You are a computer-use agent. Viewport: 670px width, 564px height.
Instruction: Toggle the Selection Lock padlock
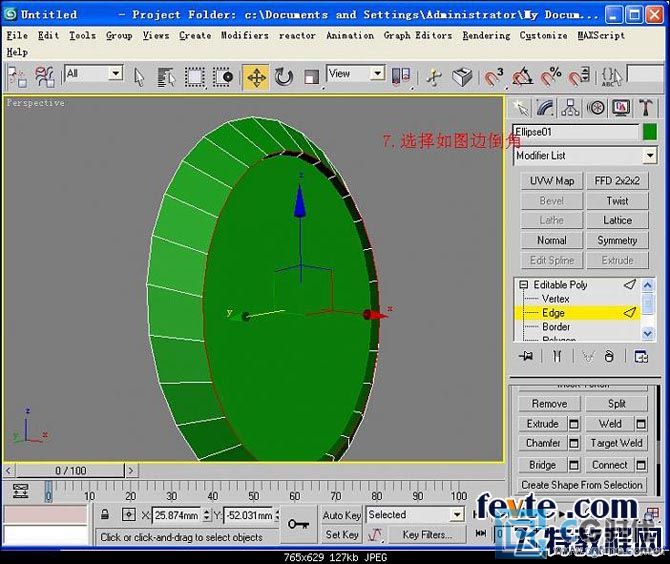[105, 514]
